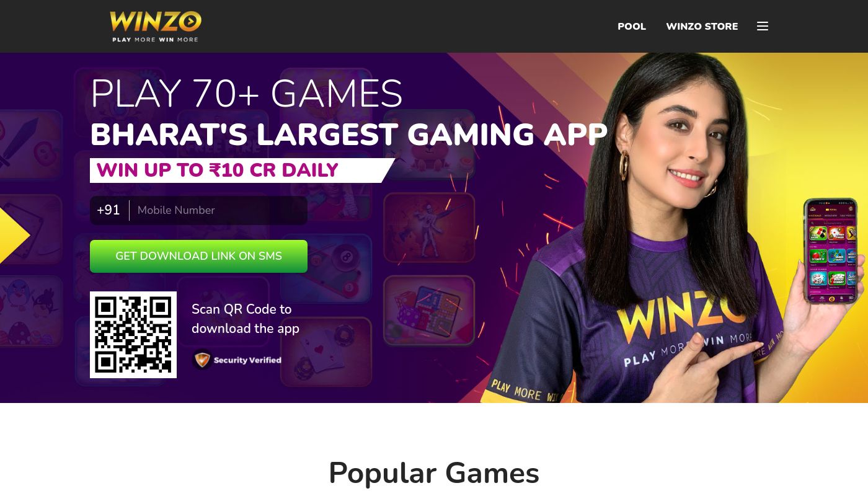868x496 pixels.
Task: Open the WINZO STORE menu item
Action: point(702,27)
